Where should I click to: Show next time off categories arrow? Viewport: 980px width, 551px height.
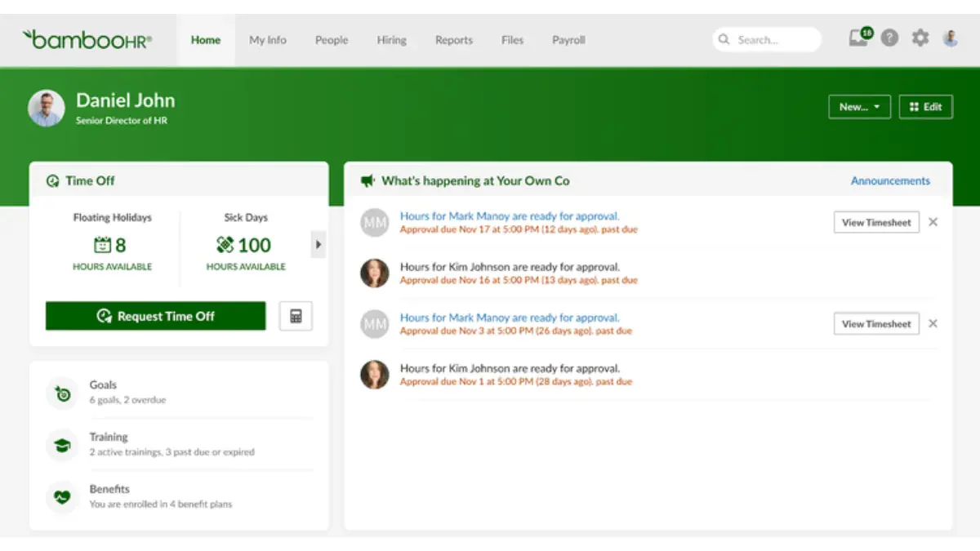(x=318, y=245)
